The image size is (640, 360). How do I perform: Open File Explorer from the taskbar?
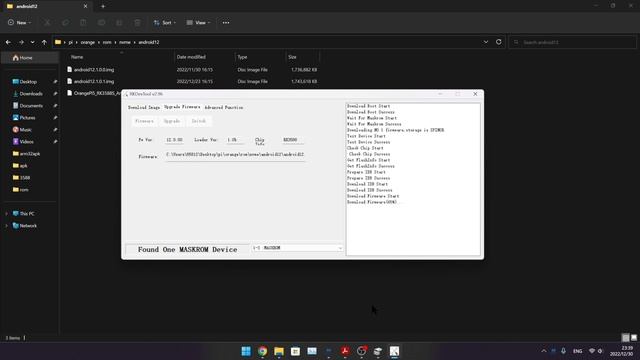click(x=279, y=351)
